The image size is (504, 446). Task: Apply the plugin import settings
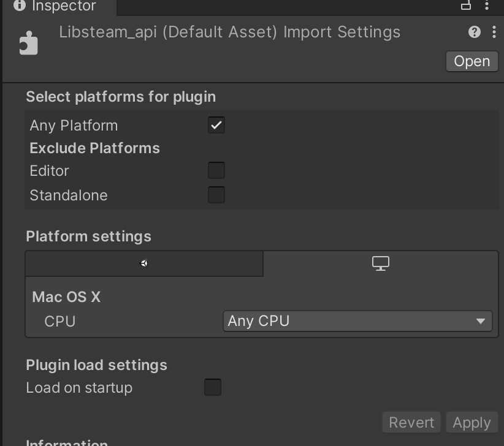click(x=471, y=422)
